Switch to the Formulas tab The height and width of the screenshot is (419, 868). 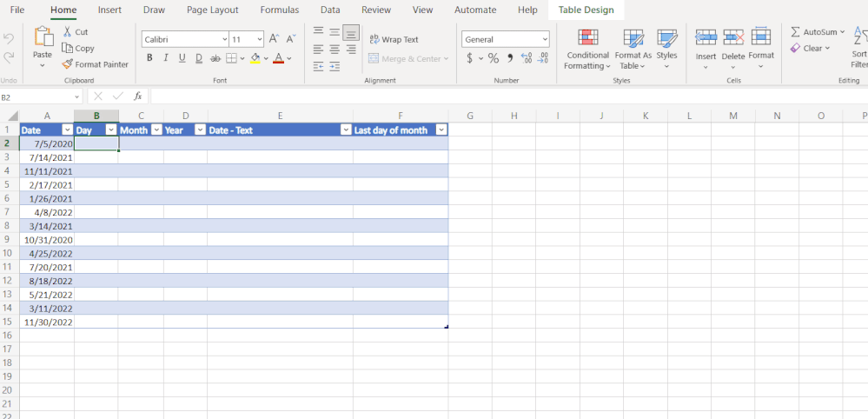coord(280,10)
